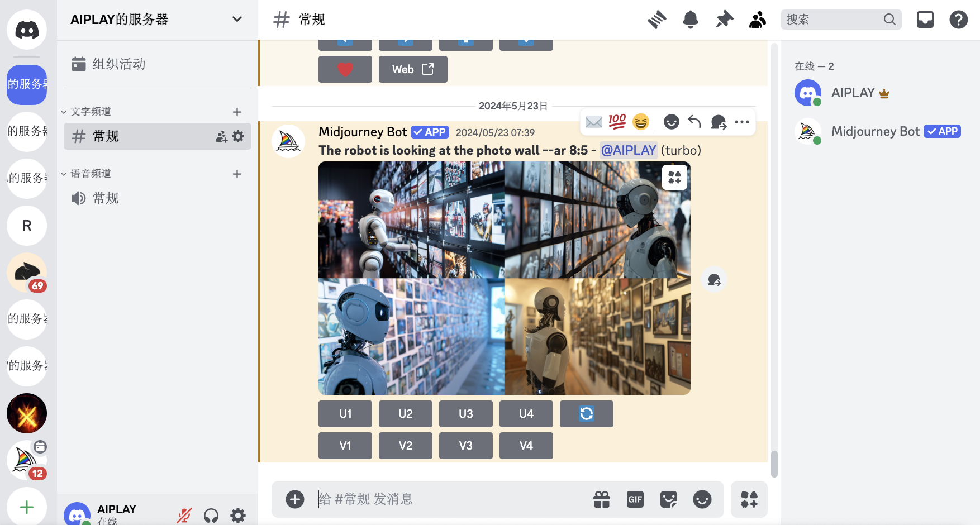React with laughing emoji
980x525 pixels.
pos(641,122)
